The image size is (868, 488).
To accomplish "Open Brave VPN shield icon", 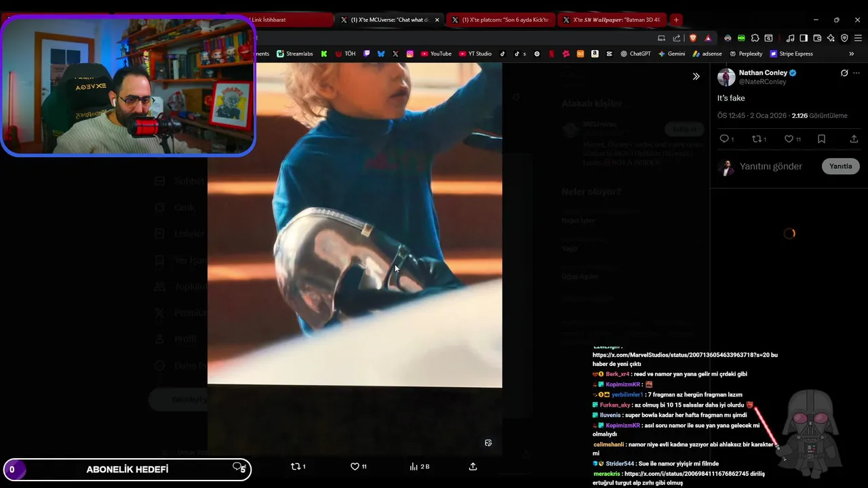I will click(x=844, y=38).
